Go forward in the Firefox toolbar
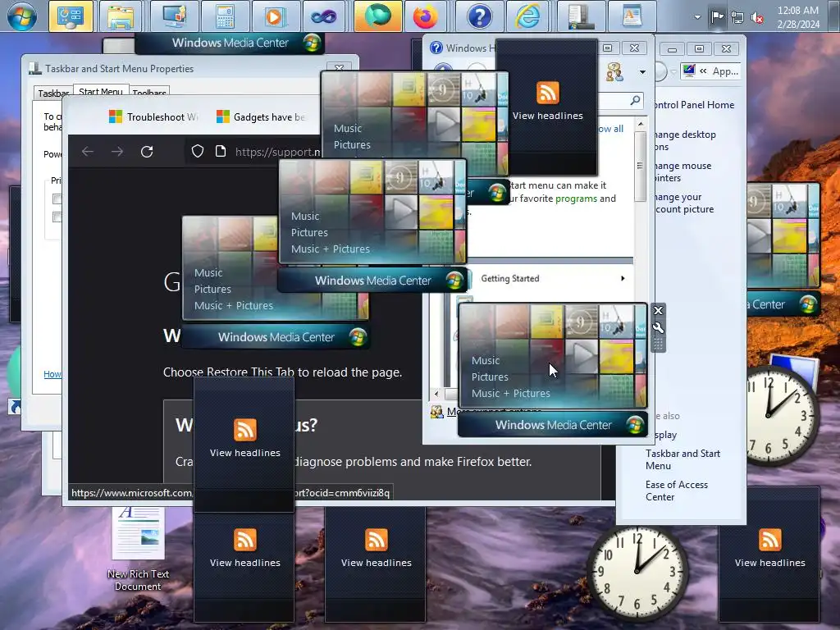Viewport: 840px width, 630px height. tap(117, 152)
